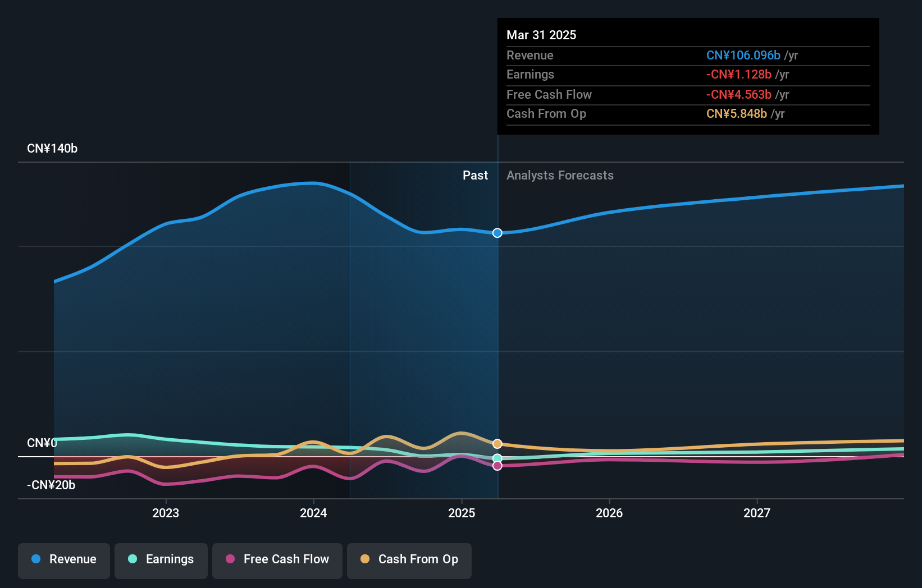The width and height of the screenshot is (922, 588).
Task: Click the 2027 x-axis label
Action: [757, 513]
